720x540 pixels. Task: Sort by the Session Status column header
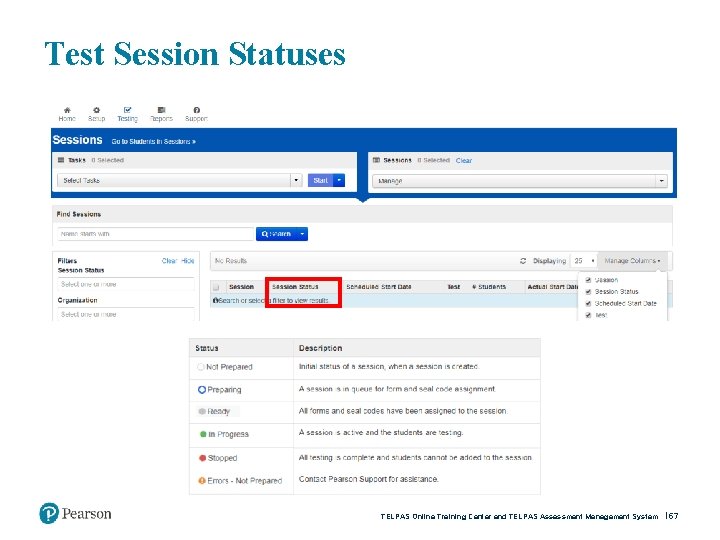[x=295, y=287]
